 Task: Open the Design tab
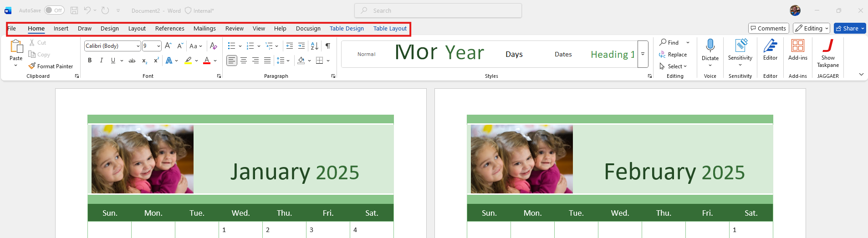(x=110, y=28)
